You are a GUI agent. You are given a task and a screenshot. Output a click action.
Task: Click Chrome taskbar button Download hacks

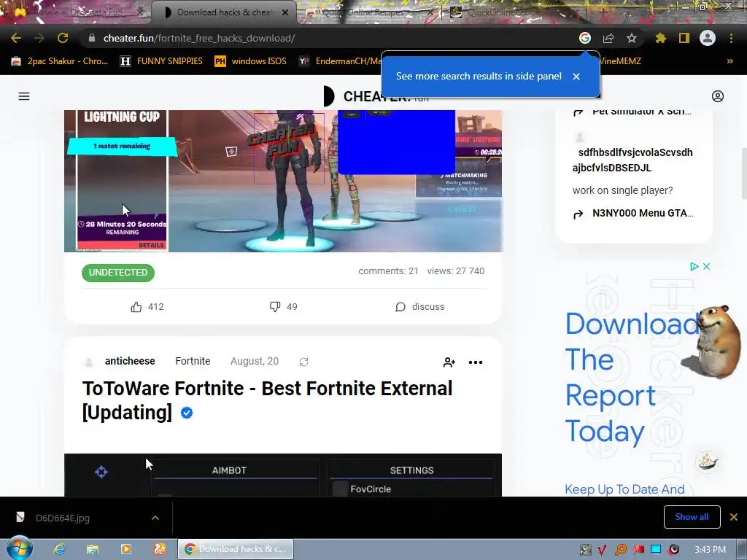(236, 549)
